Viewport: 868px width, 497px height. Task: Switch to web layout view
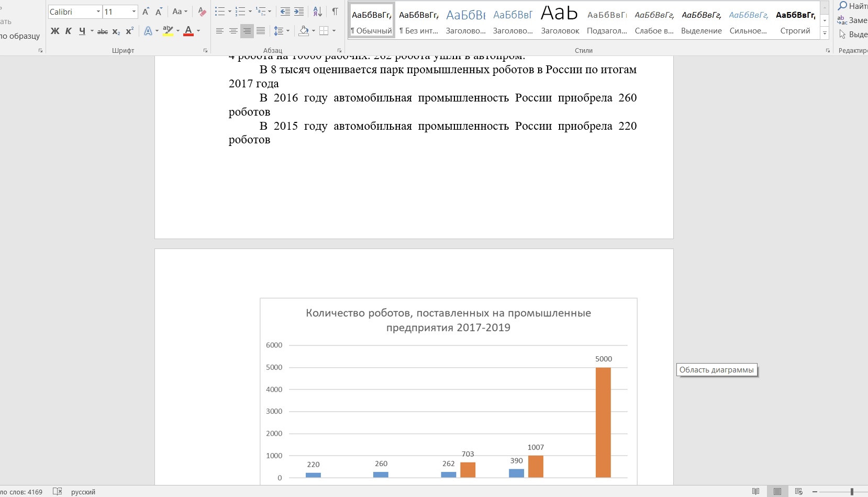pyautogui.click(x=798, y=492)
